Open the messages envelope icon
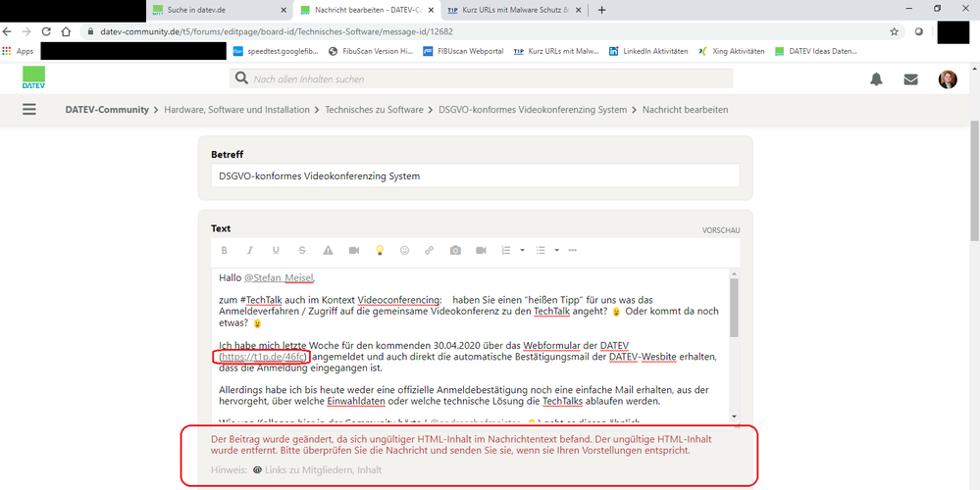The height and width of the screenshot is (490, 980). [910, 79]
